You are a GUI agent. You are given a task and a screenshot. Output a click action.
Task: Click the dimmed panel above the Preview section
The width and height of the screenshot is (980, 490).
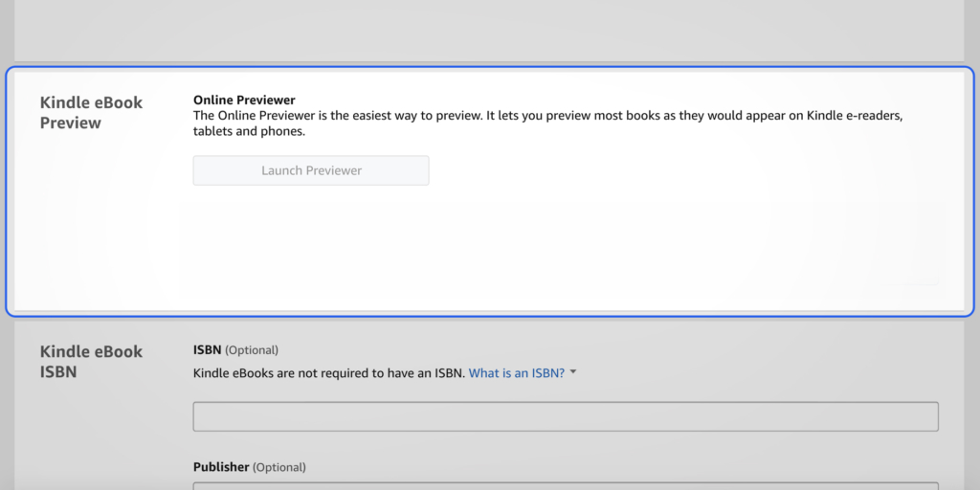click(x=489, y=30)
